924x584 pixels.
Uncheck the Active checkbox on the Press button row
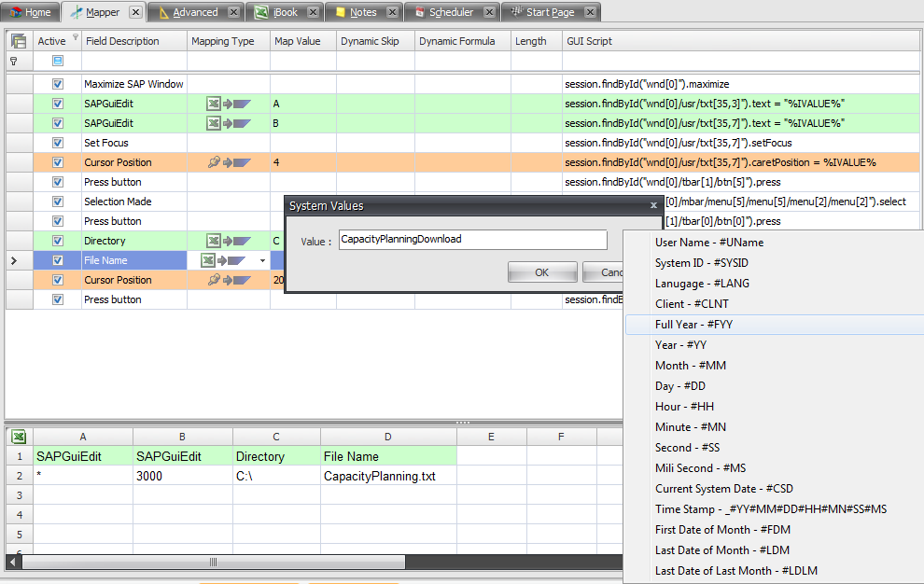click(x=58, y=182)
